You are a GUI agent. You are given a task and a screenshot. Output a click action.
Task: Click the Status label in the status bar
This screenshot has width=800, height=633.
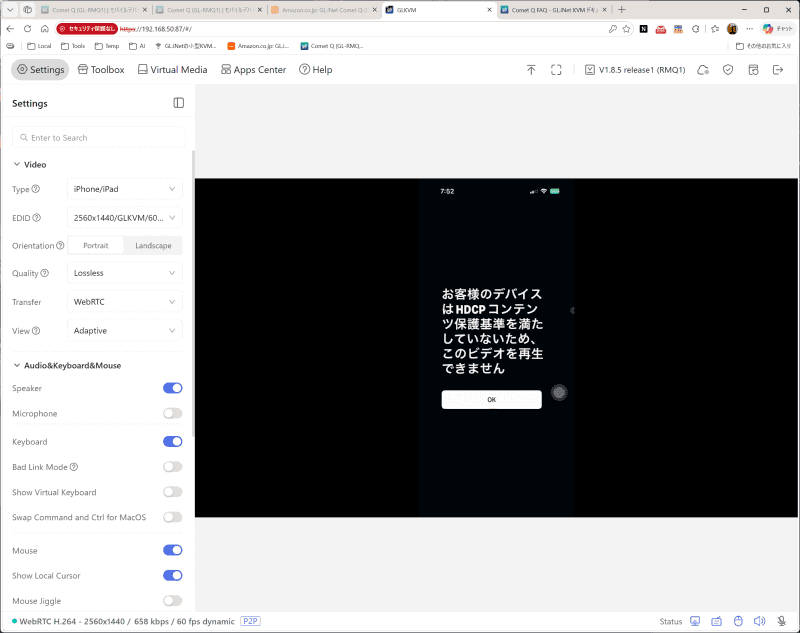(x=670, y=621)
